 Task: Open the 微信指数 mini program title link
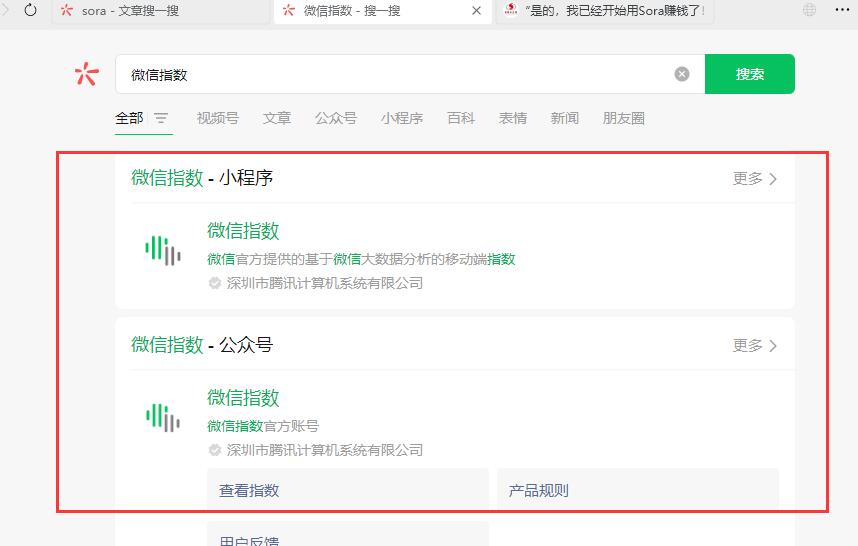point(243,231)
